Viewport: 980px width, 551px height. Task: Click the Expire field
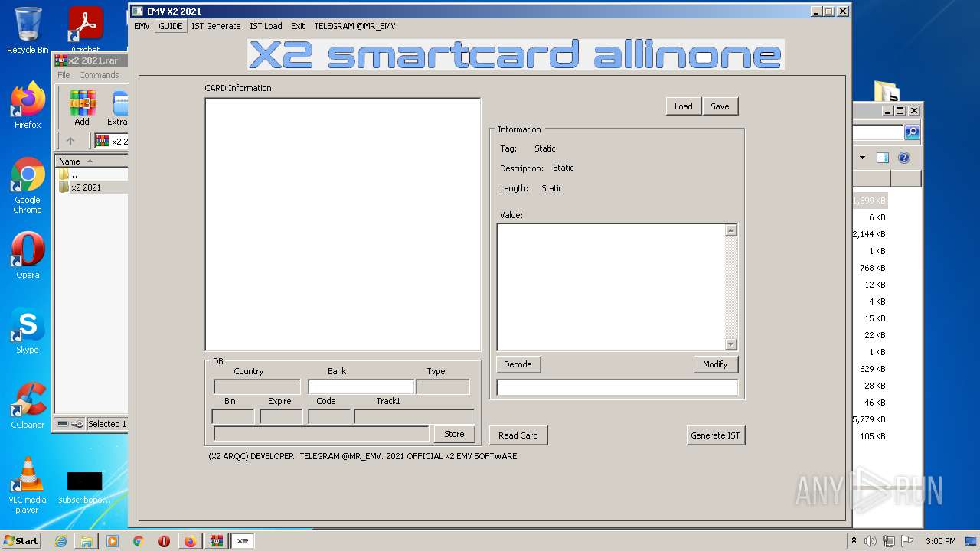(281, 417)
